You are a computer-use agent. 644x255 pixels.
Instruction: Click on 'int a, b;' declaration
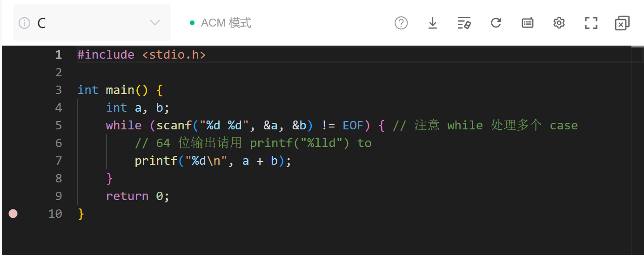coord(138,108)
